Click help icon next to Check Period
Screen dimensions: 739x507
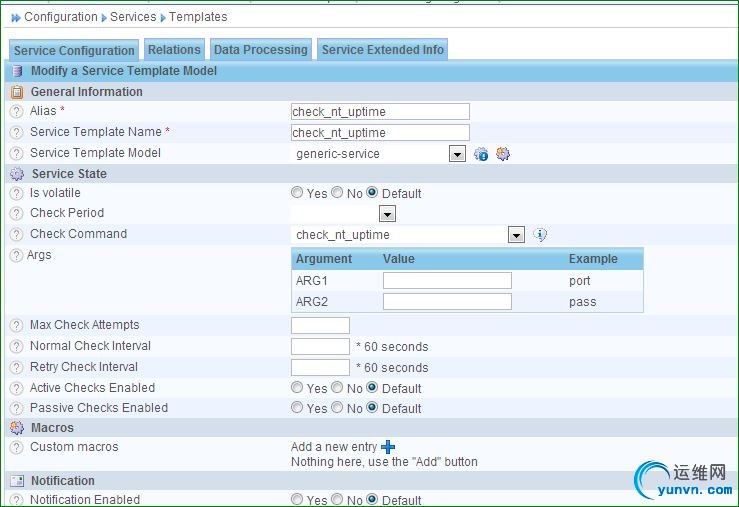(16, 213)
